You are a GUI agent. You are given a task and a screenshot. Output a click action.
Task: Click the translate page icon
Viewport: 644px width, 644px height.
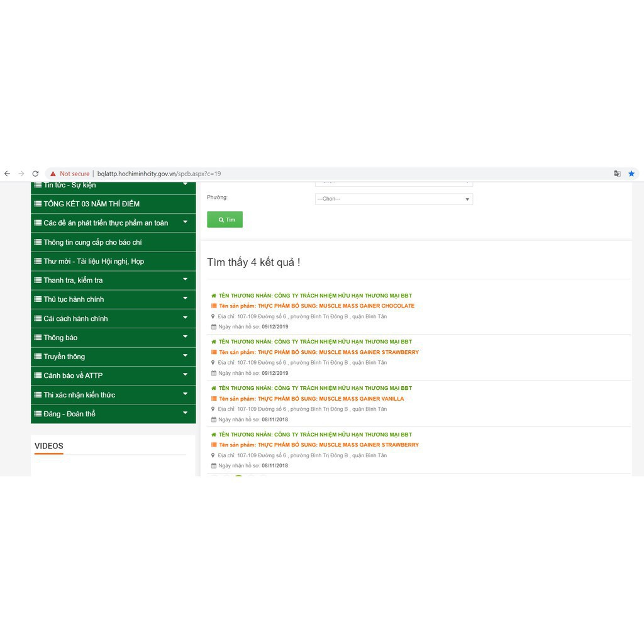click(x=617, y=174)
